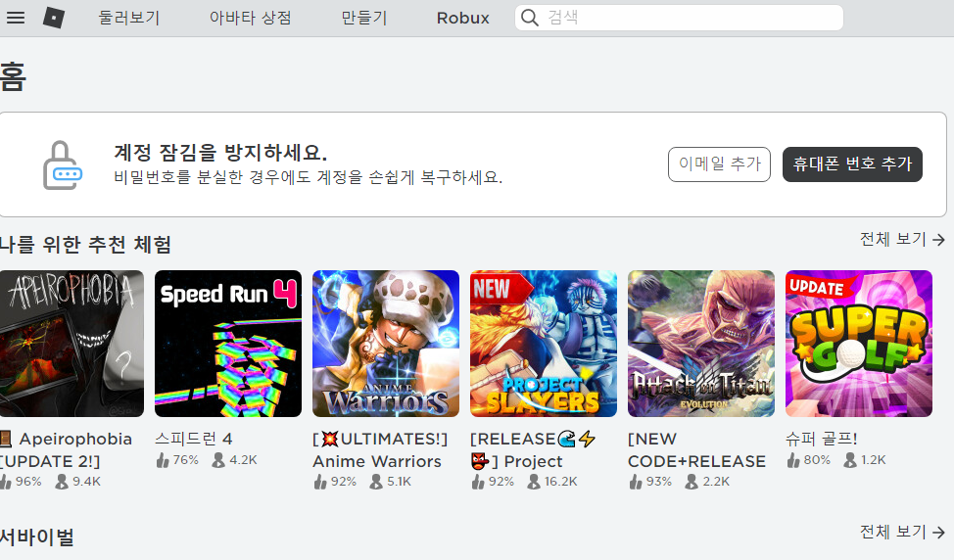The image size is (954, 560).
Task: Click the 96% rating text
Action: [x=28, y=482]
